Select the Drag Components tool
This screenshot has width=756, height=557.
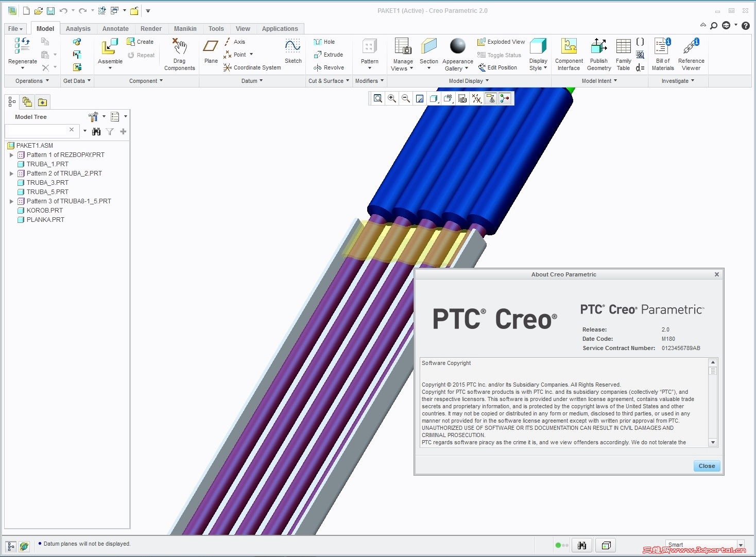tap(179, 47)
